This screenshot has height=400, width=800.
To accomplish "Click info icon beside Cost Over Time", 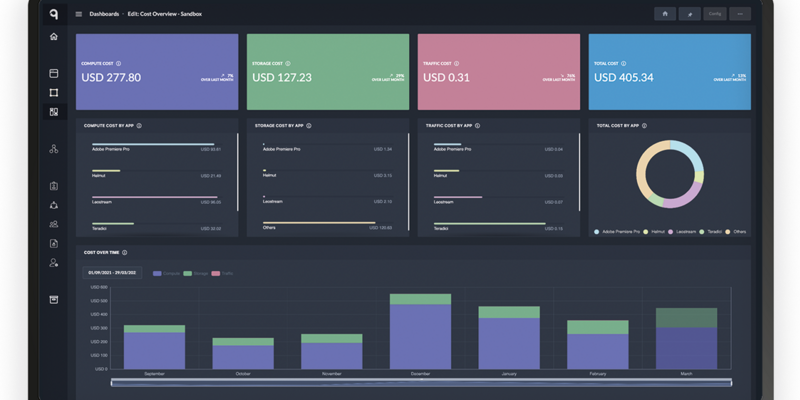I will pyautogui.click(x=124, y=253).
